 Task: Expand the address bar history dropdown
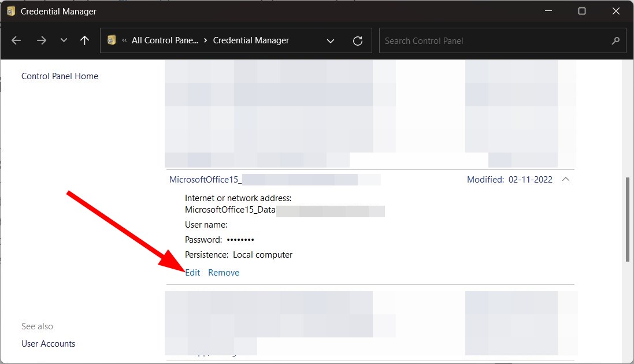click(x=331, y=40)
